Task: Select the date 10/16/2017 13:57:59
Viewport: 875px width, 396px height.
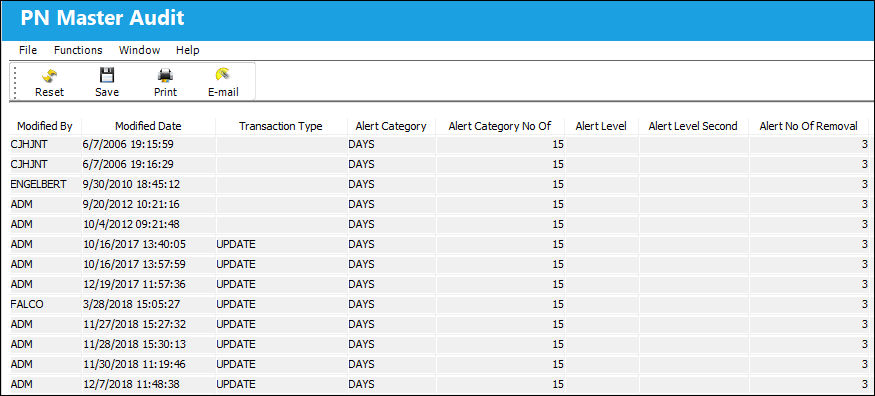Action: click(x=134, y=264)
